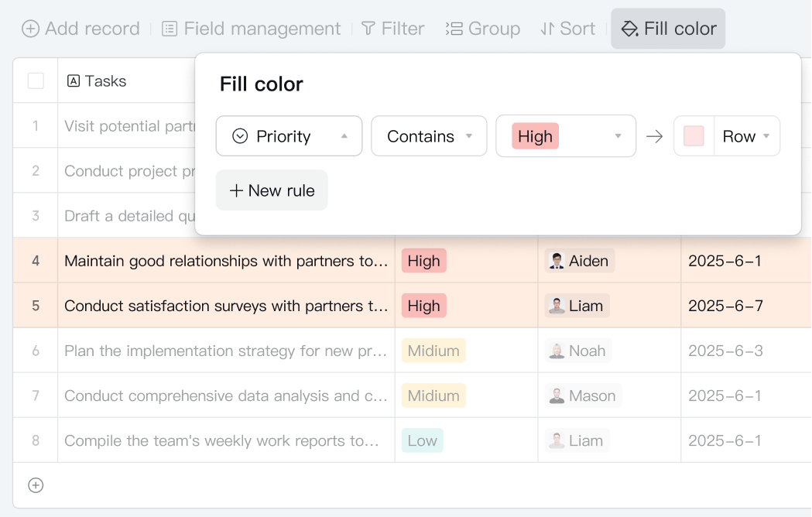
Task: Click the Low priority tag in row 8
Action: tap(422, 440)
